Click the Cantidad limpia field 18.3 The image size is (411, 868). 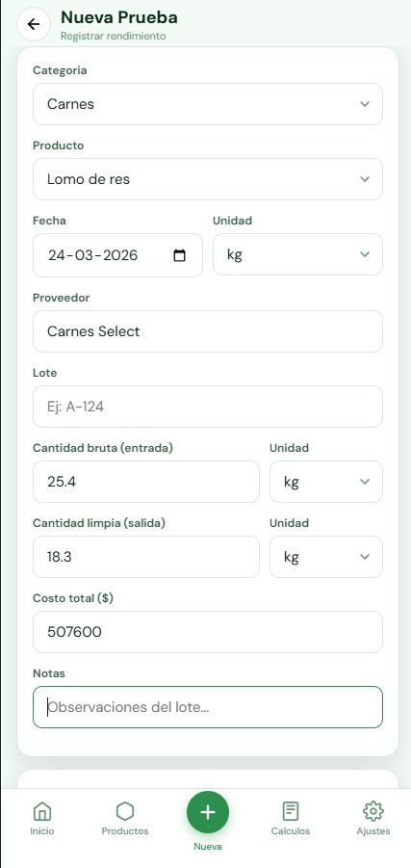[x=146, y=557]
